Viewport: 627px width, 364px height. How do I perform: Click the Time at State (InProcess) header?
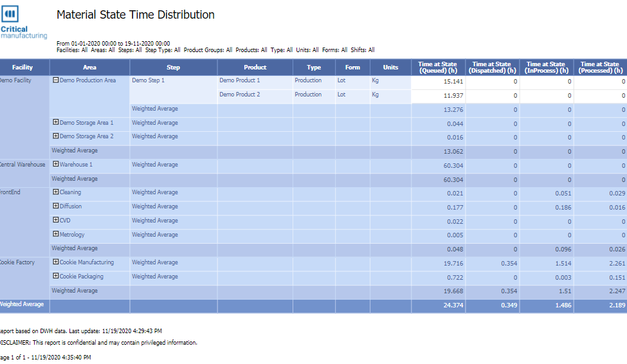point(546,68)
